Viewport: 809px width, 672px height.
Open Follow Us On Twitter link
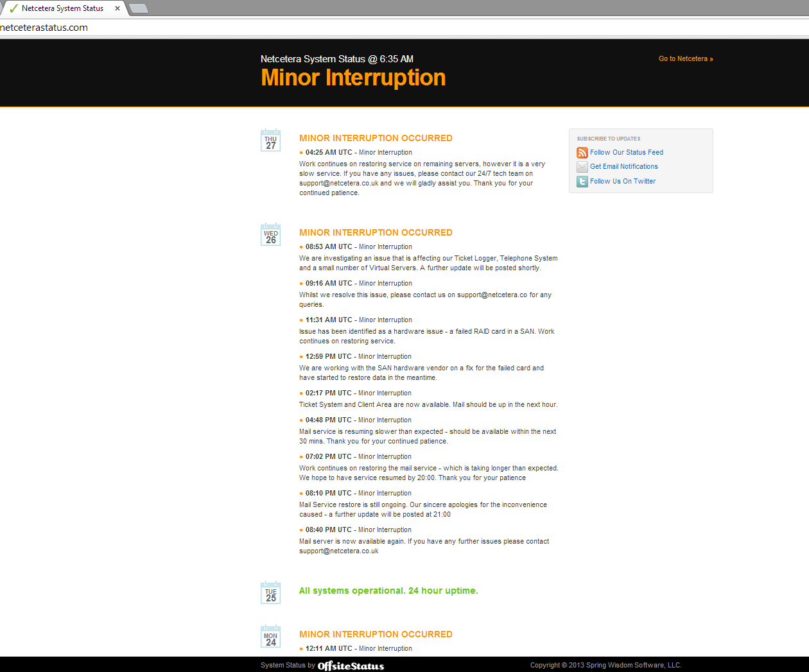[623, 182]
